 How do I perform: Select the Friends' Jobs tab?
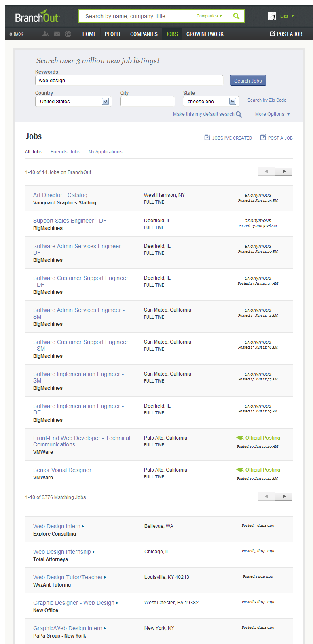click(x=66, y=152)
